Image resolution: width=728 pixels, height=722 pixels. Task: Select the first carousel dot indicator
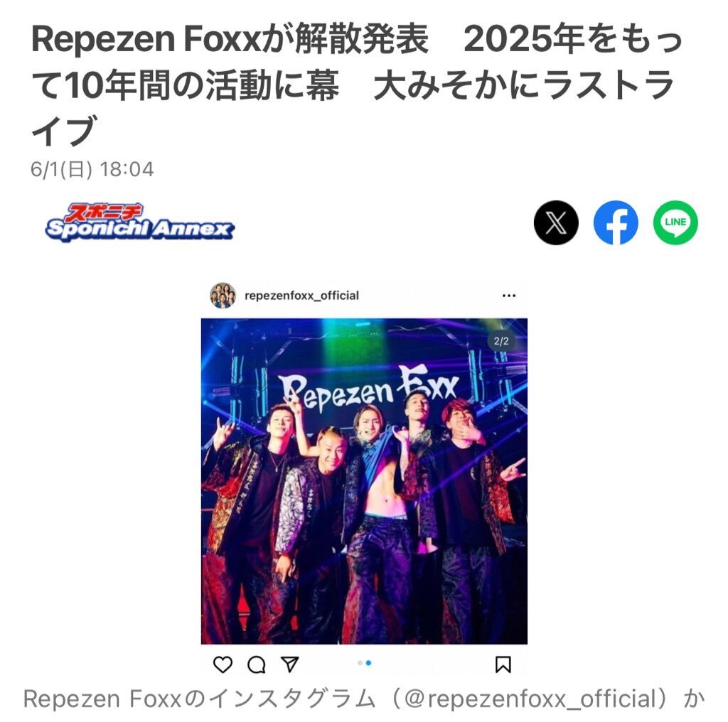click(x=360, y=663)
